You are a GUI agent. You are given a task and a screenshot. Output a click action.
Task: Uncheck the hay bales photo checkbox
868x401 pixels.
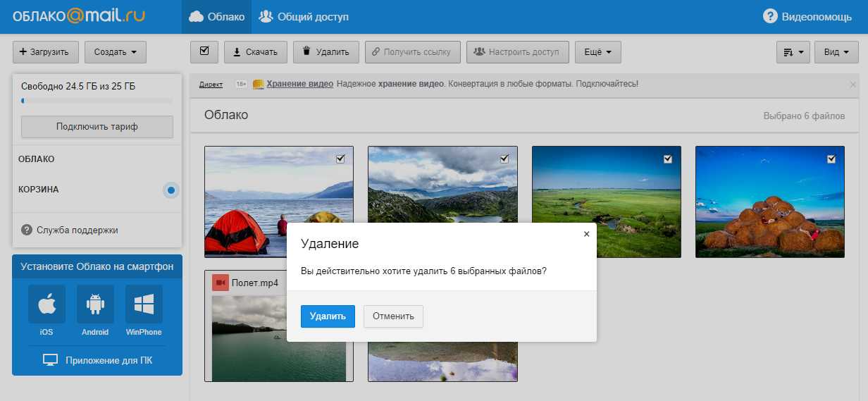coord(831,159)
